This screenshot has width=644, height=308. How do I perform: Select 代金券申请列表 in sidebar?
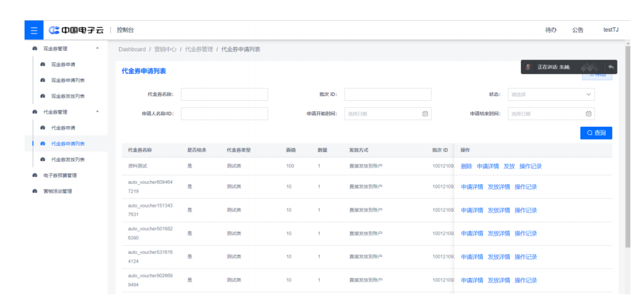pyautogui.click(x=68, y=144)
